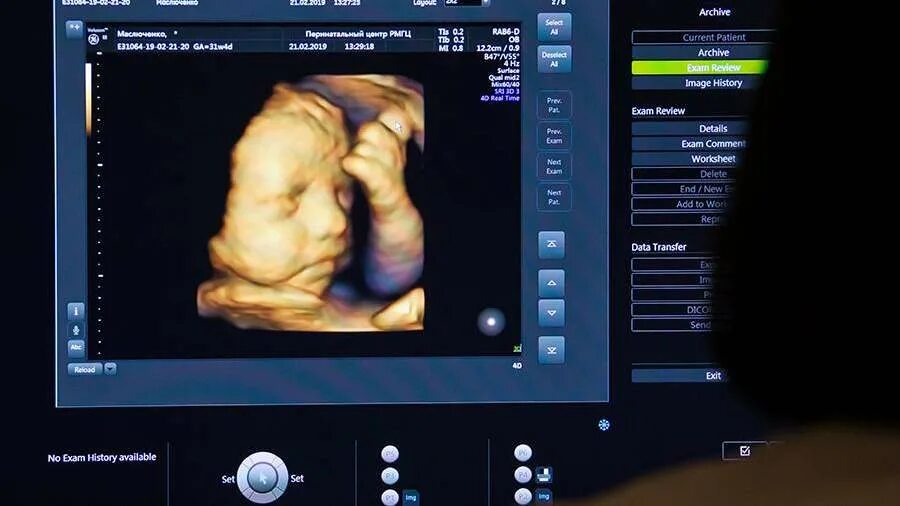Click Deselect All button
The height and width of the screenshot is (506, 900).
click(554, 59)
